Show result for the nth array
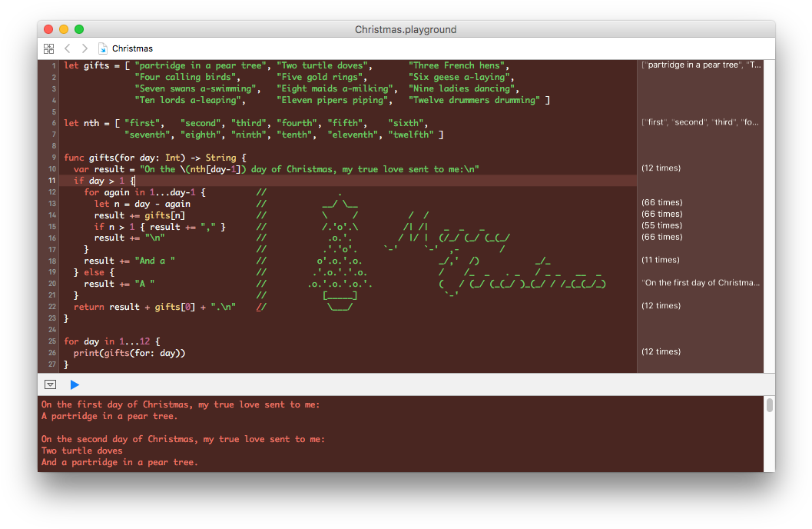The width and height of the screenshot is (812, 529). [x=701, y=123]
